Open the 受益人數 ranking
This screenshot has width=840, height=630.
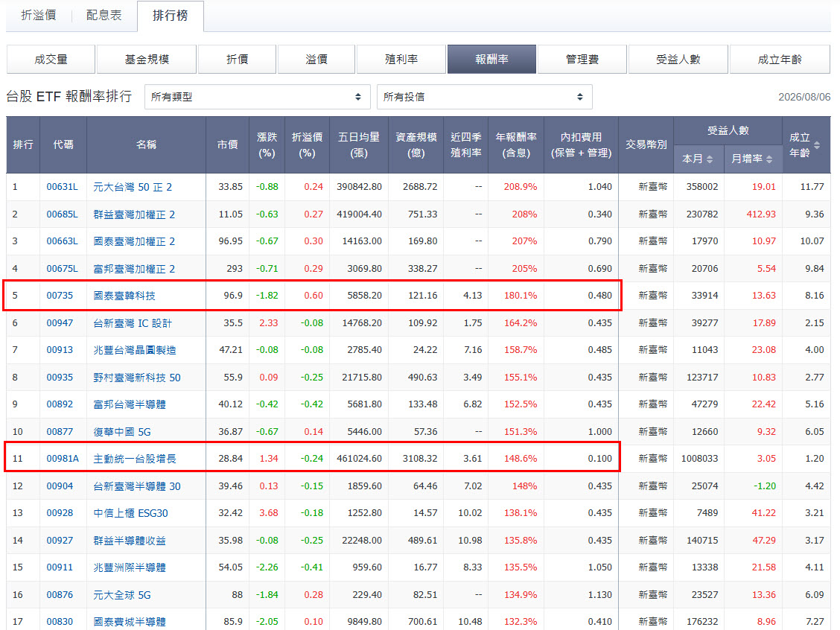point(678,60)
